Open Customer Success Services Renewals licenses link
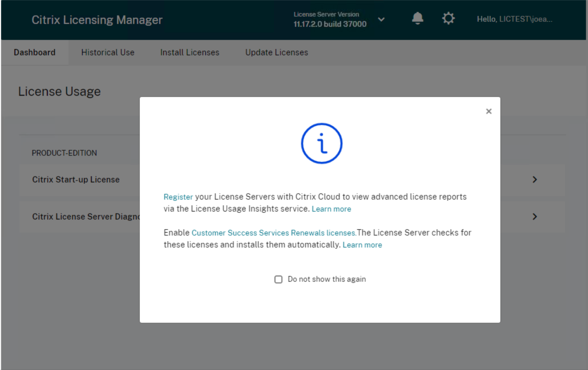 click(x=274, y=233)
